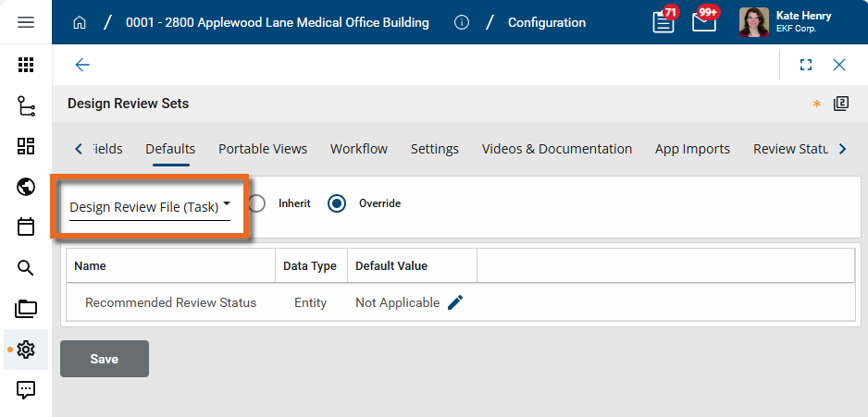Click the globe icon in sidebar
Screen dimensions: 868x417
26,187
